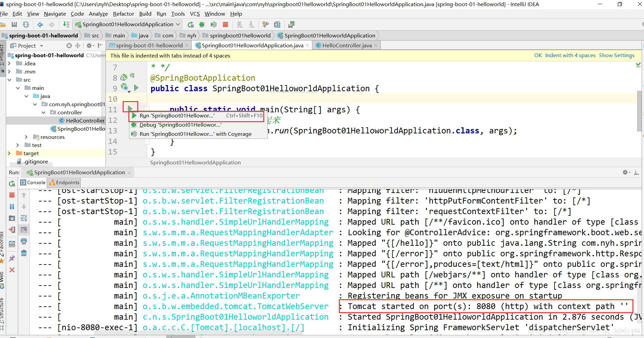Screen dimensions: 644x338
Task: Select HelloController in the project tree
Action: tap(82, 120)
